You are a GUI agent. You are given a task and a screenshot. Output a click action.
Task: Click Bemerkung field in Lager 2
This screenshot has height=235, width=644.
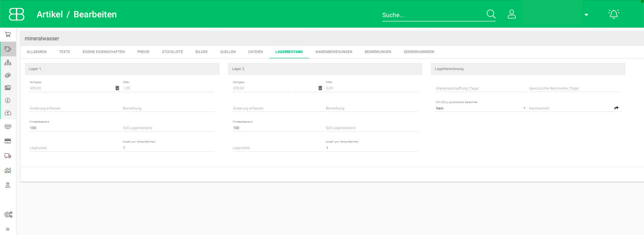[372, 108]
